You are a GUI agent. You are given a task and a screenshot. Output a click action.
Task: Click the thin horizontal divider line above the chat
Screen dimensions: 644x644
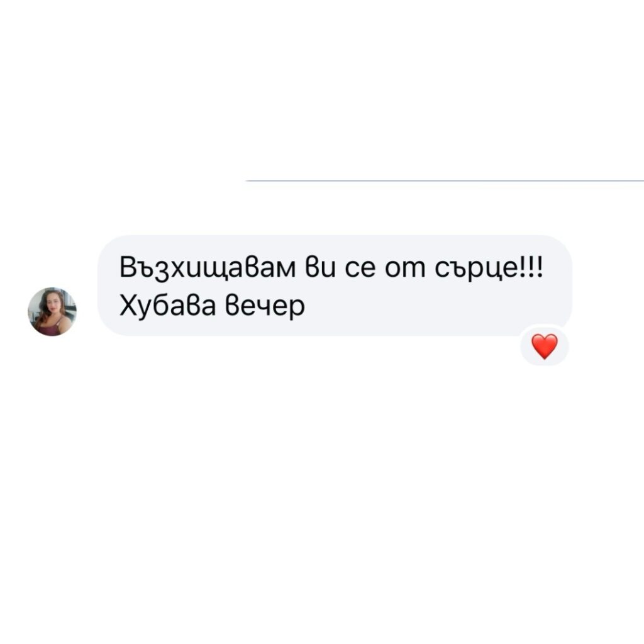(445, 180)
